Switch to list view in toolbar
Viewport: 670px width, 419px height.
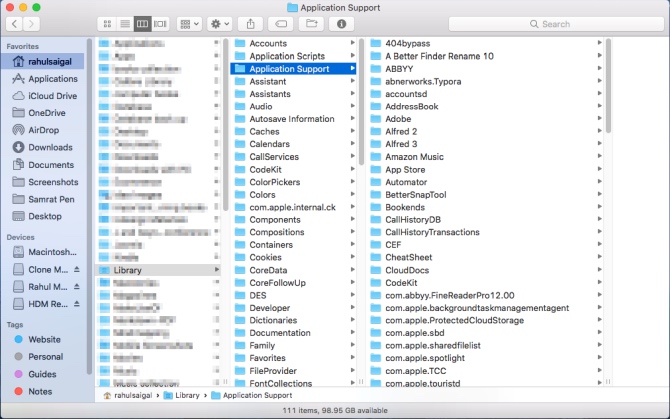pos(124,23)
